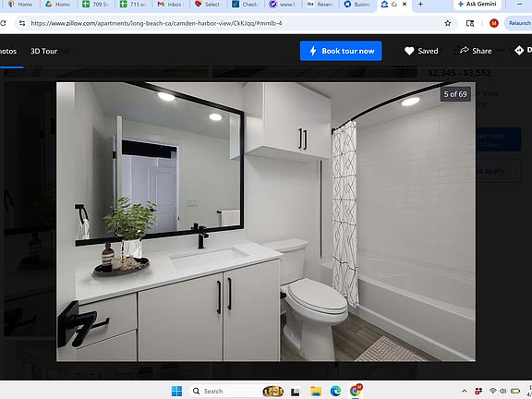532x399 pixels.
Task: Switch to the Busin tab
Action: pos(357,4)
